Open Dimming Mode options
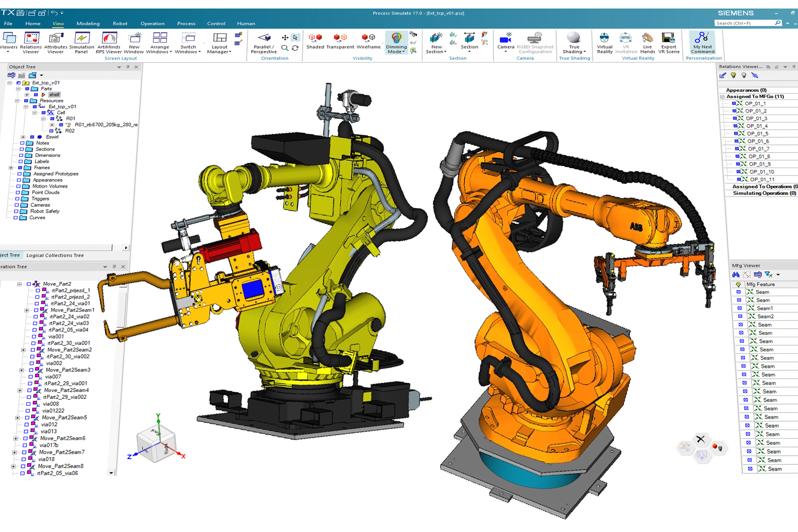798x532 pixels. coord(396,43)
